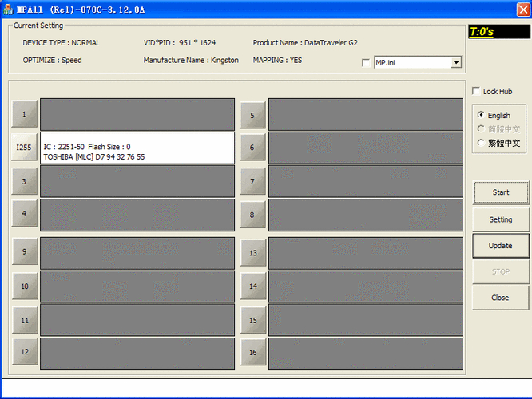
Task: Click the Update button
Action: [x=500, y=246]
